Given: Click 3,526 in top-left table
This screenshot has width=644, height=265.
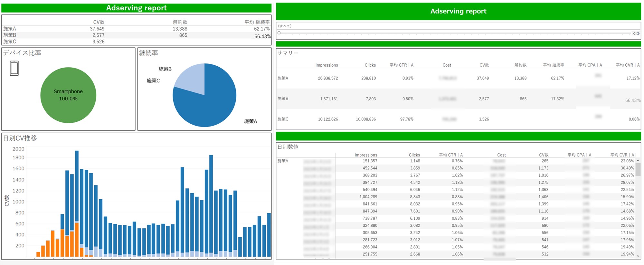Looking at the screenshot, I should coord(98,42).
